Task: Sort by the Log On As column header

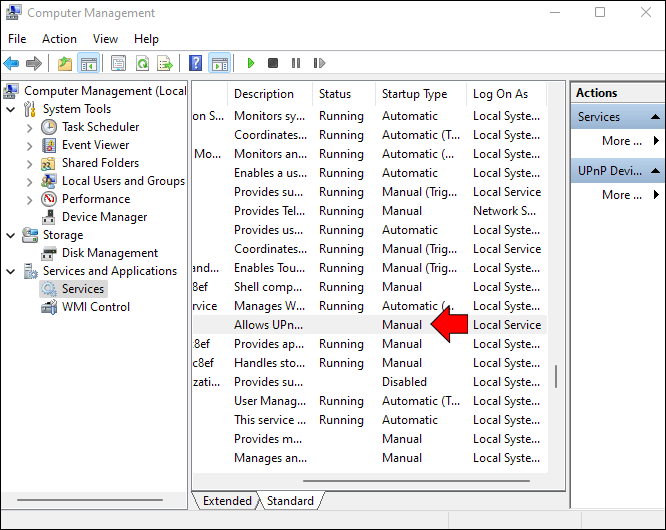Action: click(506, 94)
